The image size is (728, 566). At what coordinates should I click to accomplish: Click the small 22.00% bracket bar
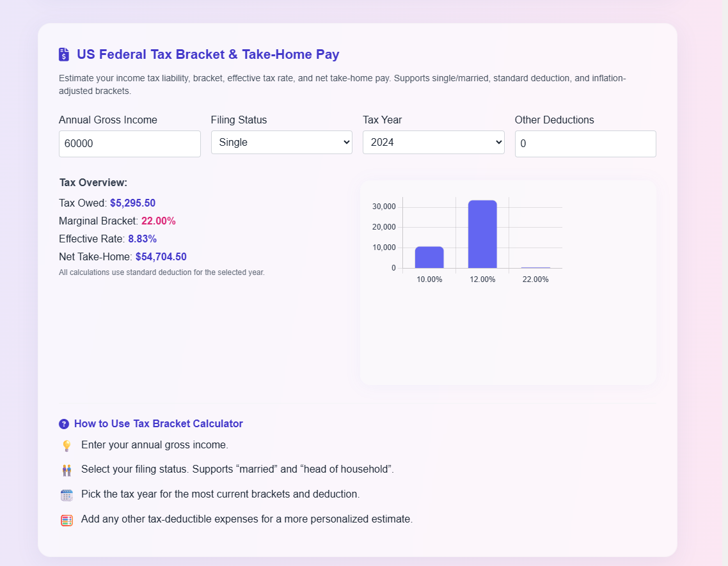pyautogui.click(x=535, y=267)
